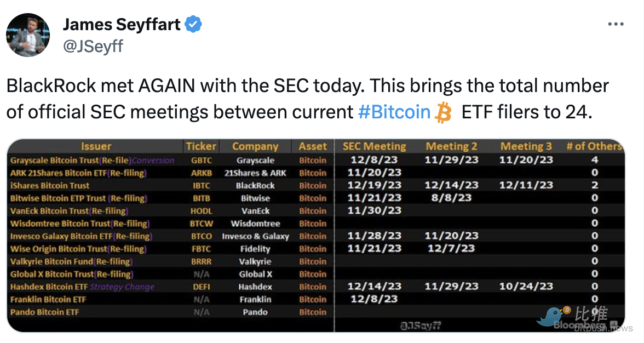Click the GBTC ticker cell
The width and height of the screenshot is (644, 343).
202,160
